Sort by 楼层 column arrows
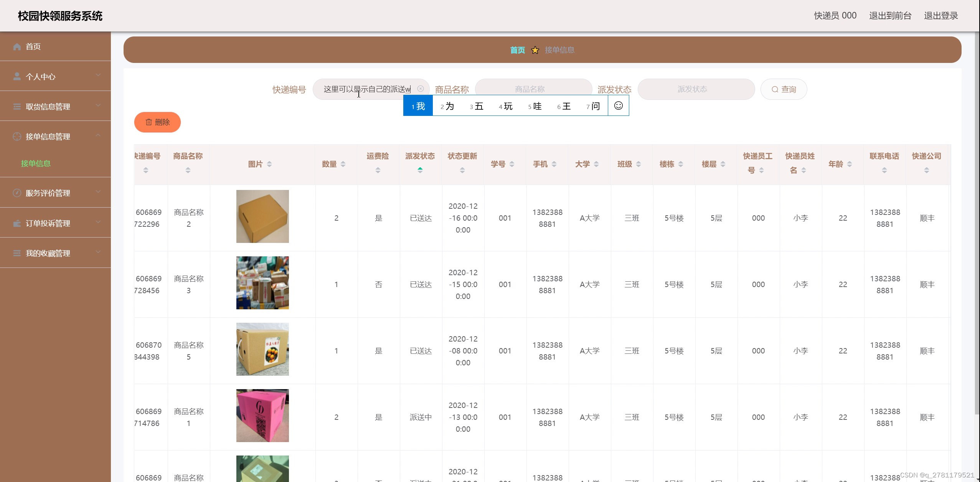The height and width of the screenshot is (482, 980). (x=723, y=164)
